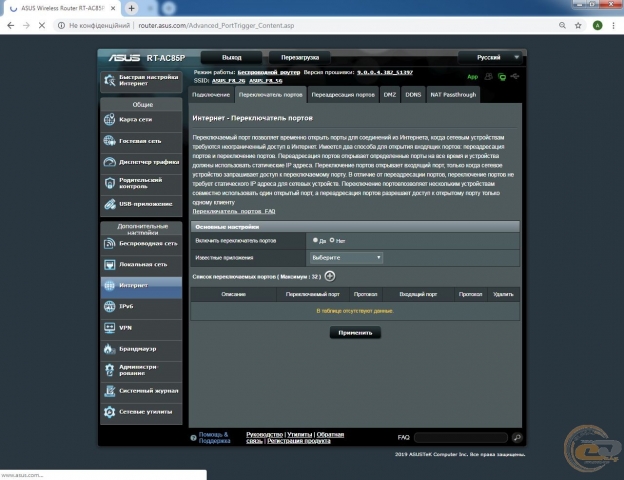Open Руководство manual link in footer
Viewport: 624px width, 480px height.
[x=264, y=435]
